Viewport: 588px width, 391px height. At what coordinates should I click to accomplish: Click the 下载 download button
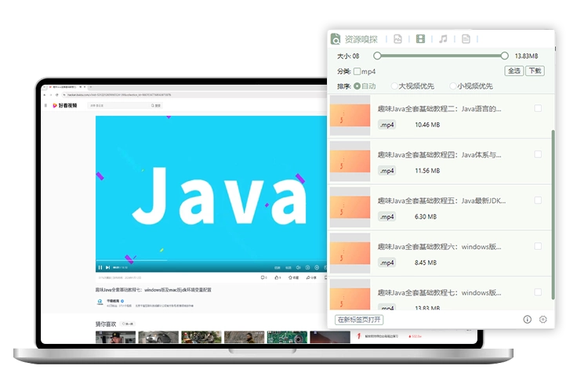(535, 71)
